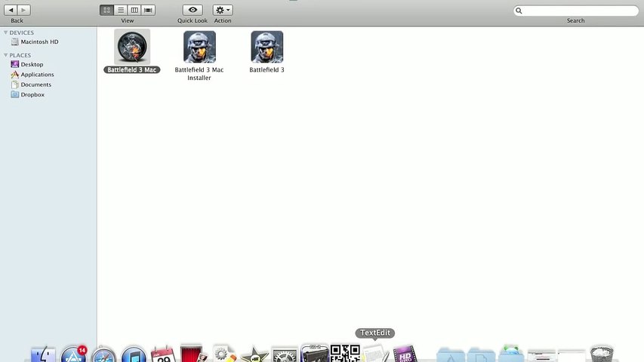Switch to icon view
This screenshot has width=644, height=362.
point(106,10)
